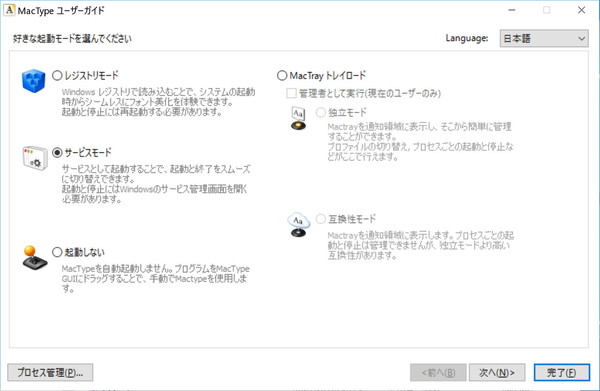Click the MacType app icon in title bar
Image resolution: width=600 pixels, height=391 pixels.
coord(9,10)
